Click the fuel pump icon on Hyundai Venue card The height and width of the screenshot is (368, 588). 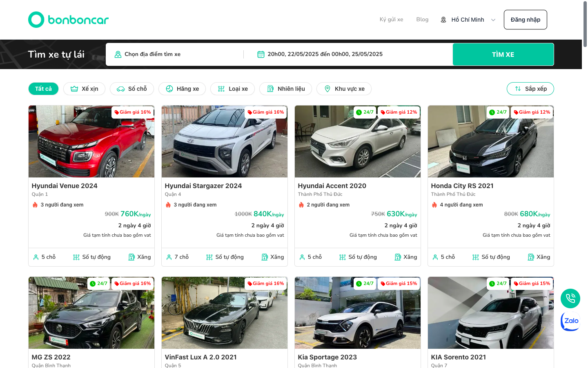[x=132, y=257]
